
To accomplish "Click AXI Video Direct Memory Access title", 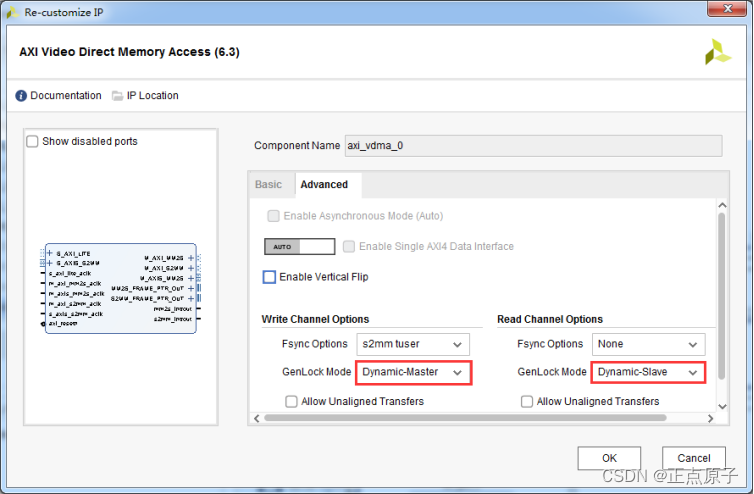I will click(x=129, y=52).
